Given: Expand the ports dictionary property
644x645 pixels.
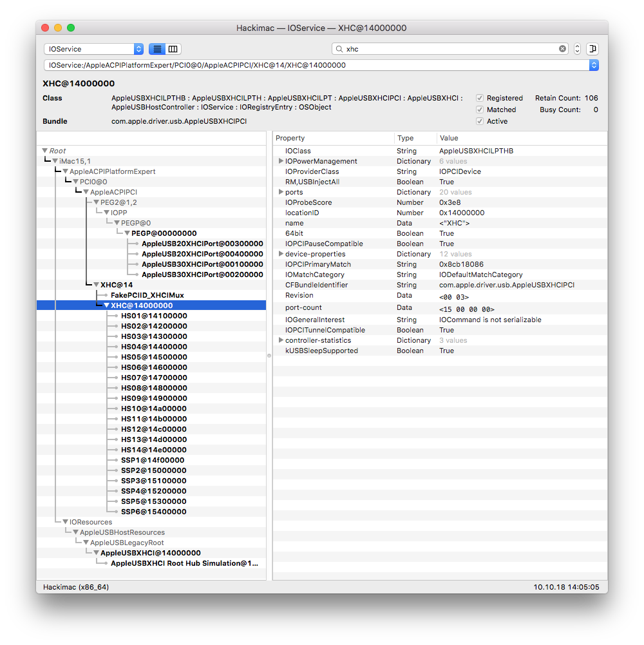Looking at the screenshot, I should tap(281, 191).
